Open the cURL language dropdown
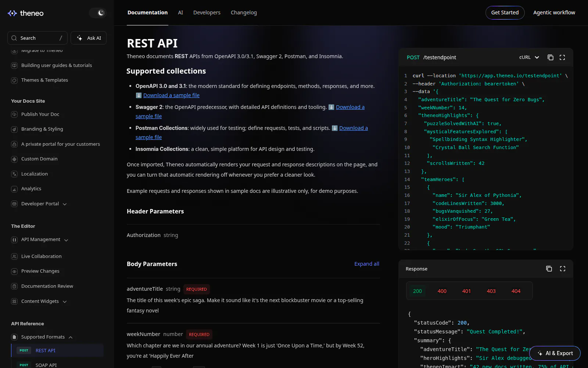Screen dimensions: 588x368 click(529, 57)
